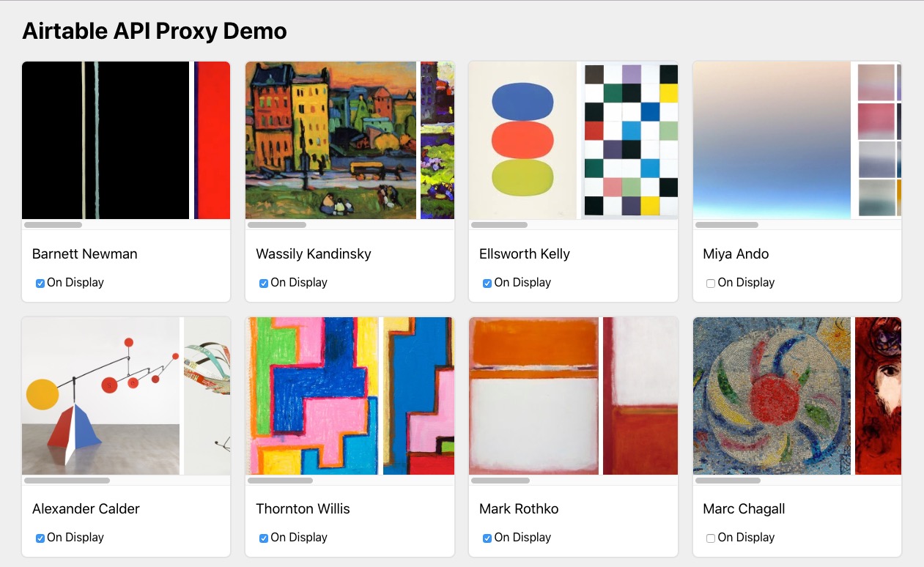Click the Thornton Willis artist name
Screen dimensions: 924x567
pyautogui.click(x=303, y=509)
